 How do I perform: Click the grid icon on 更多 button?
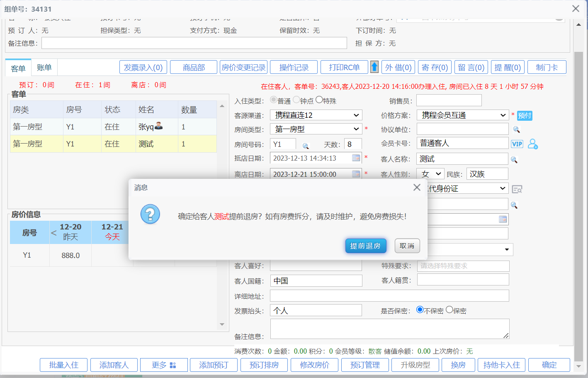173,365
